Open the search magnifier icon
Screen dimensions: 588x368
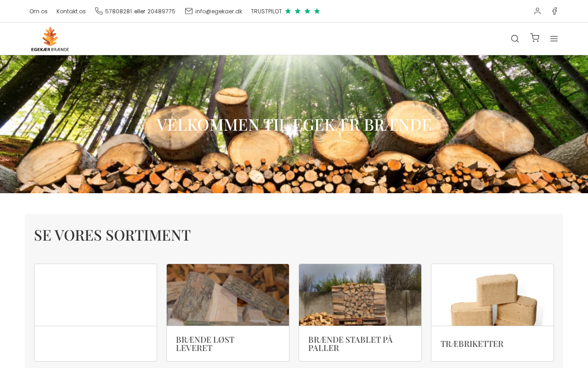515,39
